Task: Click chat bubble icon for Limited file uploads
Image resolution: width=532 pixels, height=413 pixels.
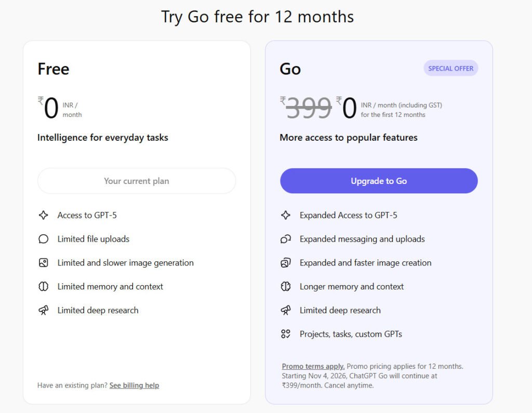Action: (44, 239)
